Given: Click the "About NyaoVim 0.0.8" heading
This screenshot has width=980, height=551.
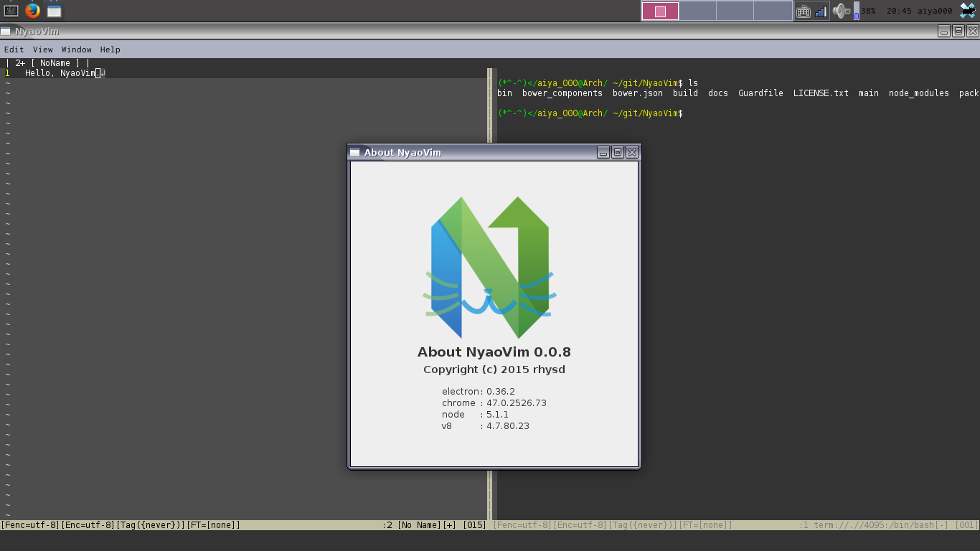Looking at the screenshot, I should coord(494,352).
